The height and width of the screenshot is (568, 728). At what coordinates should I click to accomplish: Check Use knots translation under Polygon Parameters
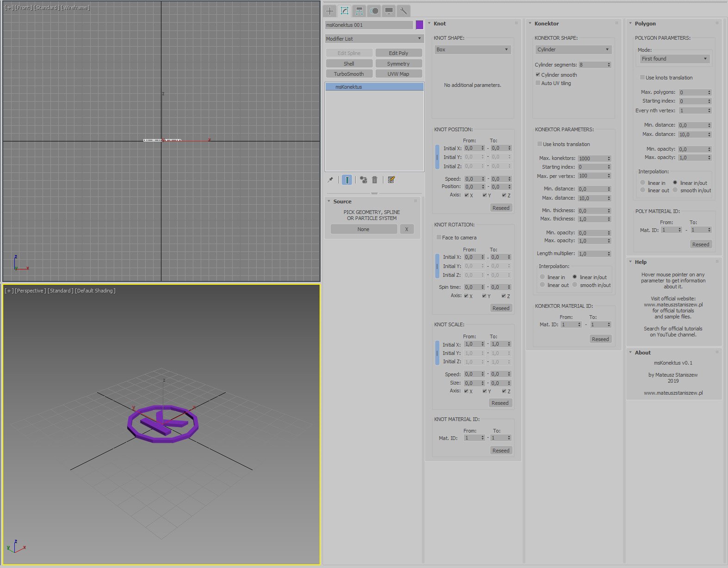[x=642, y=78]
